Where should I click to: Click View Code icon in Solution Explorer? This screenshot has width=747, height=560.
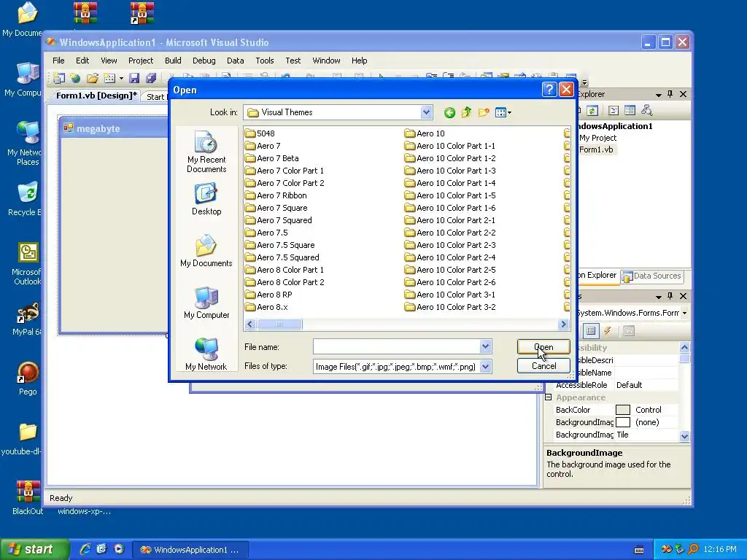coord(614,111)
